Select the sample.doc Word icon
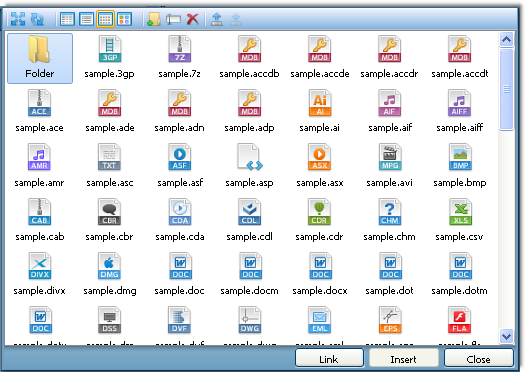Screen dimensions: 526x372 point(180,266)
